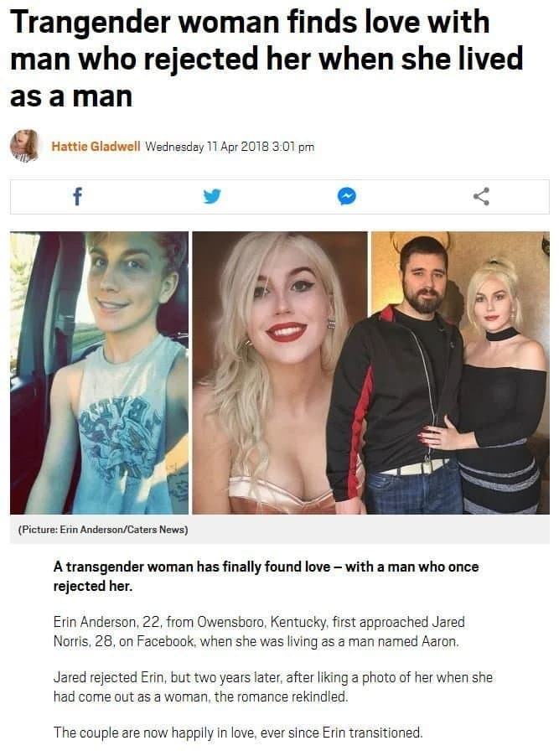Share the article via Facebook icon
The height and width of the screenshot is (756, 559).
[77, 196]
